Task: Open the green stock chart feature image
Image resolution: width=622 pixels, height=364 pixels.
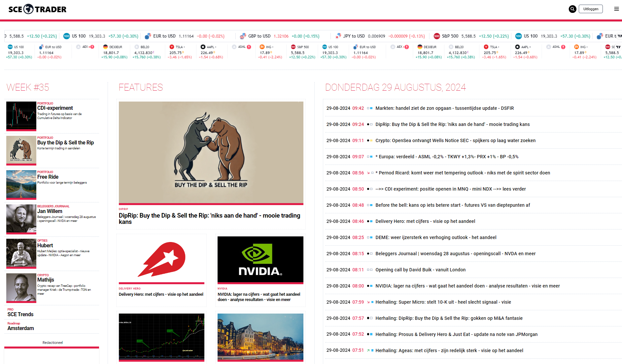Action: point(161,337)
